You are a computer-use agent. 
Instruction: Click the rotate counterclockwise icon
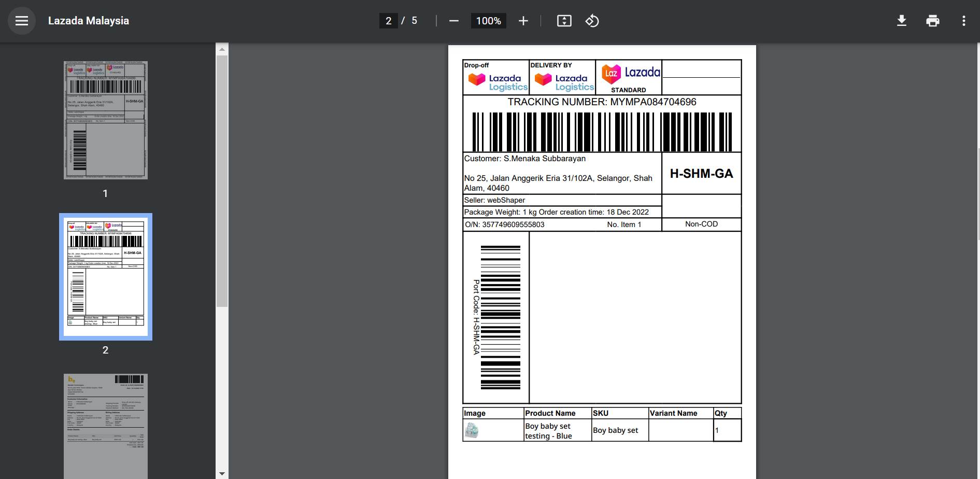[x=592, y=21]
